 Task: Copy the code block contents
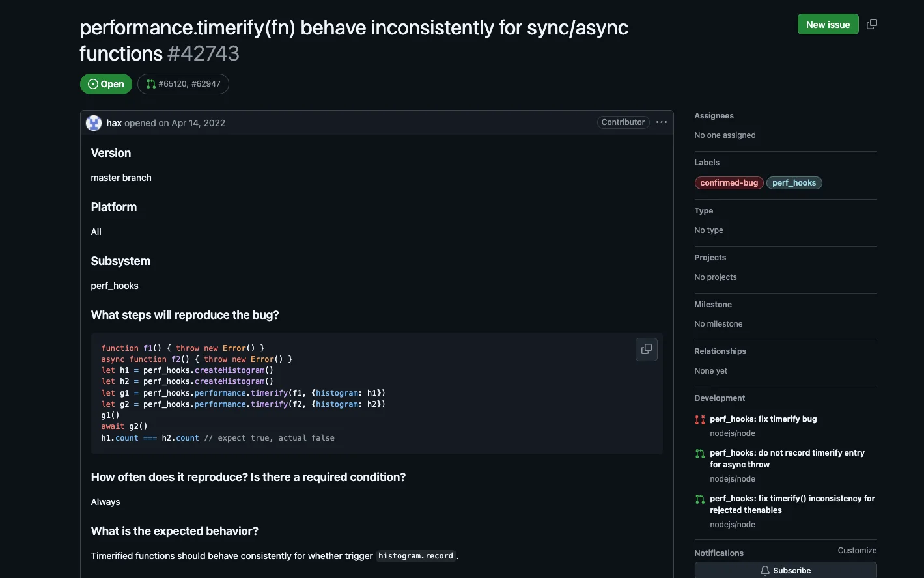pos(647,349)
